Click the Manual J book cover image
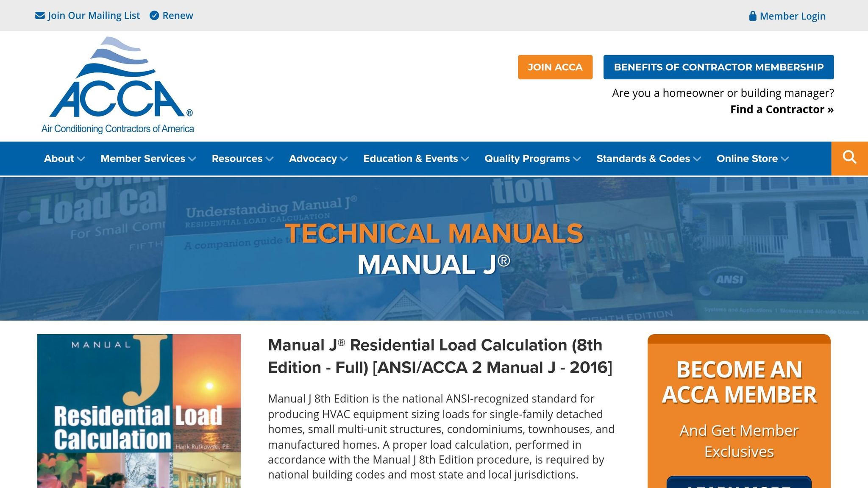 click(x=139, y=411)
